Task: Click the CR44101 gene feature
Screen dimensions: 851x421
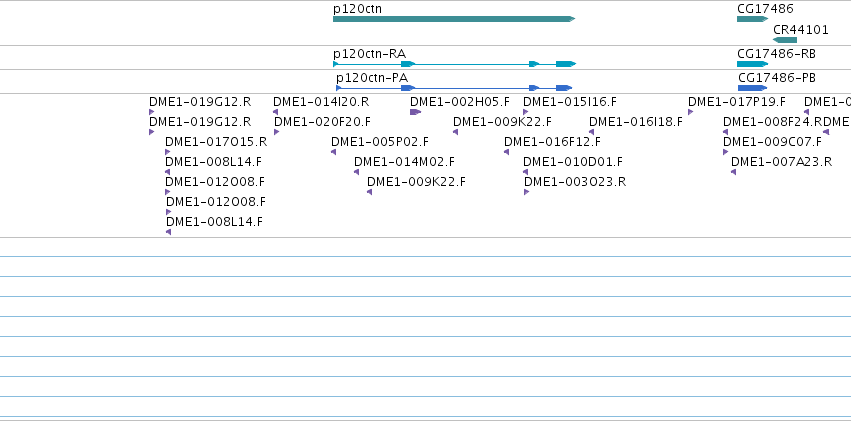Action: (x=785, y=40)
